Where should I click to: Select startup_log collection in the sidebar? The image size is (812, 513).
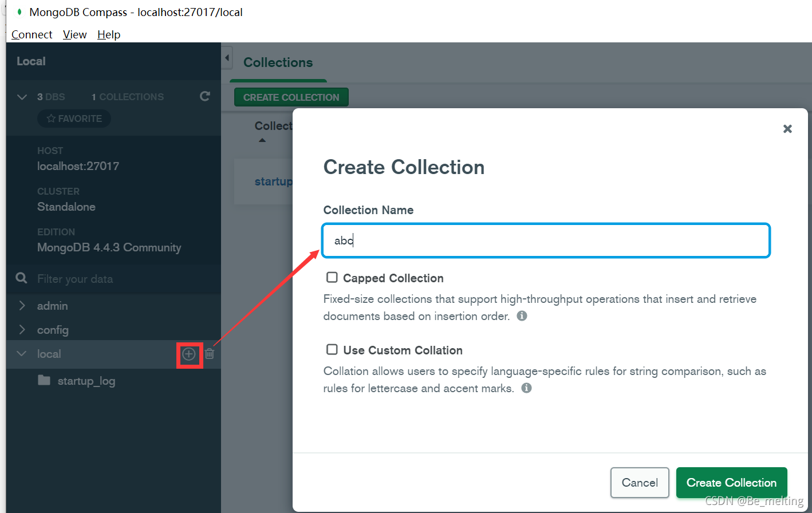coord(86,381)
